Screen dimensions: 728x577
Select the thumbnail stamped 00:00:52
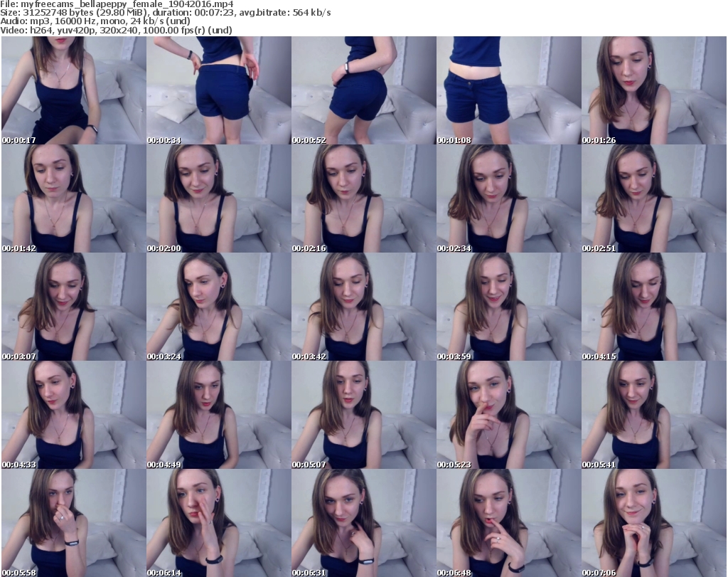pyautogui.click(x=363, y=90)
